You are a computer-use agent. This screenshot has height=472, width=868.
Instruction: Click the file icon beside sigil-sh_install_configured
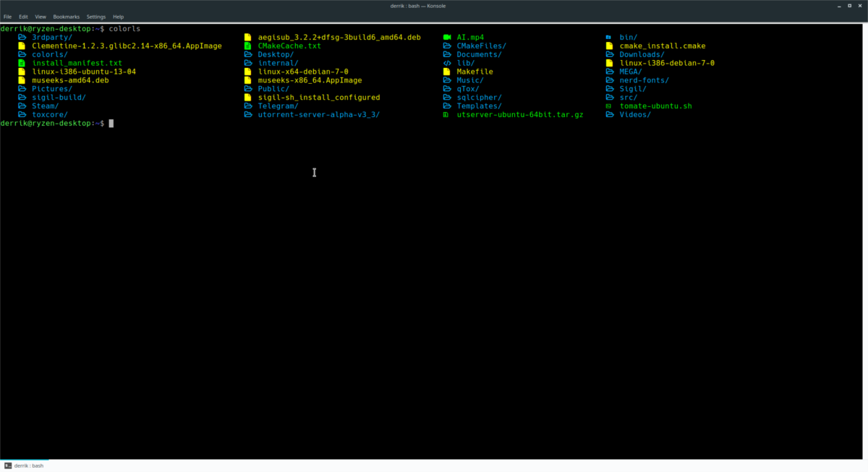coord(248,97)
